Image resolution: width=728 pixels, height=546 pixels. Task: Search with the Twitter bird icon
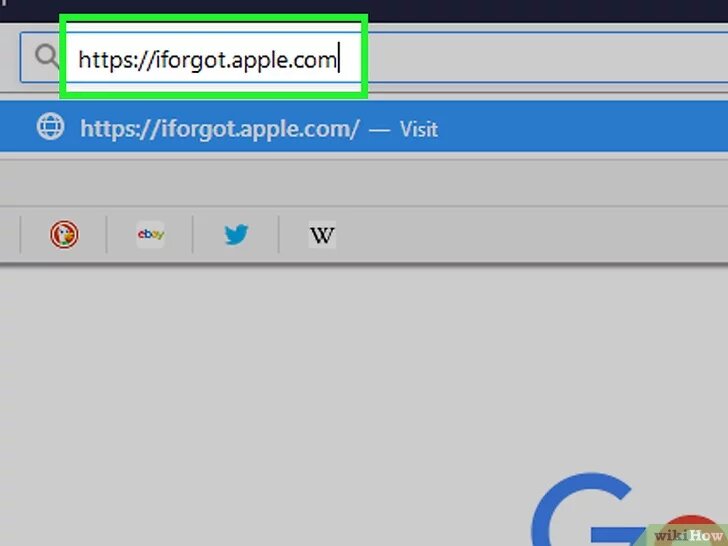[x=236, y=234]
